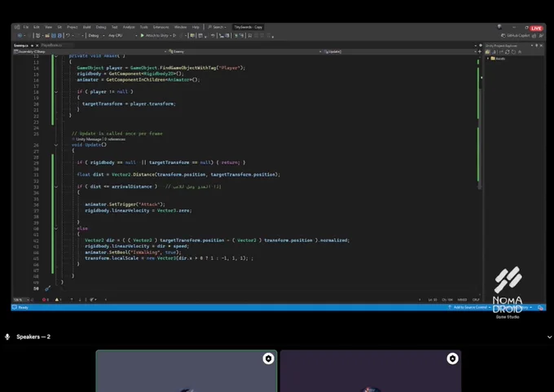
Task: Open the Build menu
Action: 86,27
